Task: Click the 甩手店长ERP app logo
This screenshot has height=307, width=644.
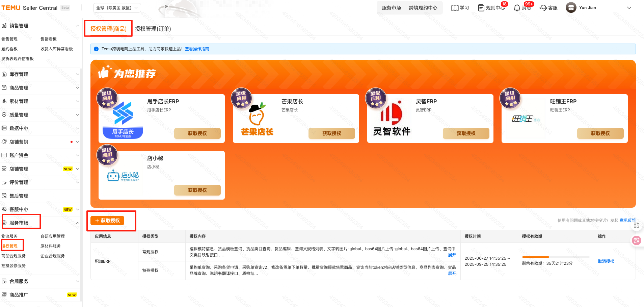Action: point(123,119)
